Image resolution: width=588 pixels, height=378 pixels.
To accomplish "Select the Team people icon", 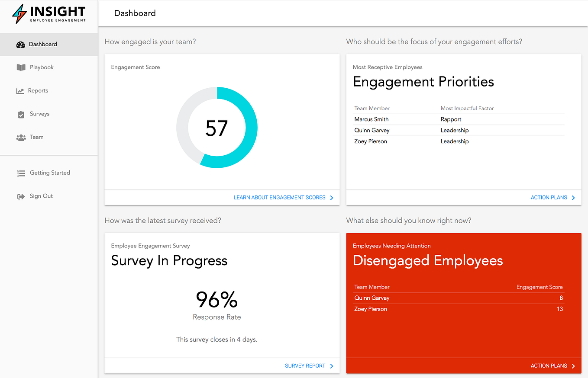I will pos(21,137).
